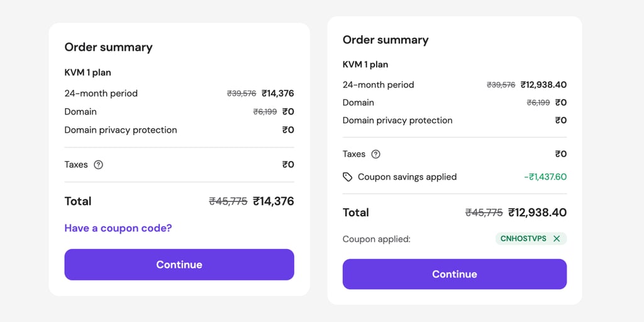Image resolution: width=644 pixels, height=322 pixels.
Task: Click 'Coupon savings applied' text
Action: coord(408,177)
